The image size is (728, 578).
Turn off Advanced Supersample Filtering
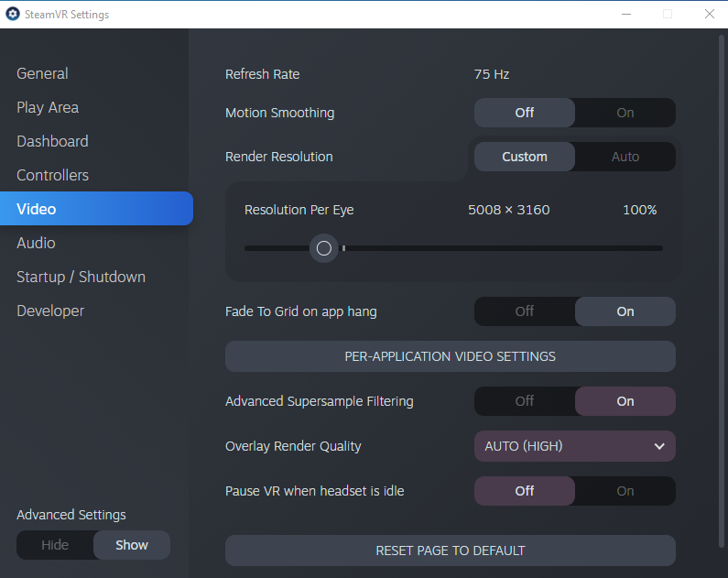(525, 401)
